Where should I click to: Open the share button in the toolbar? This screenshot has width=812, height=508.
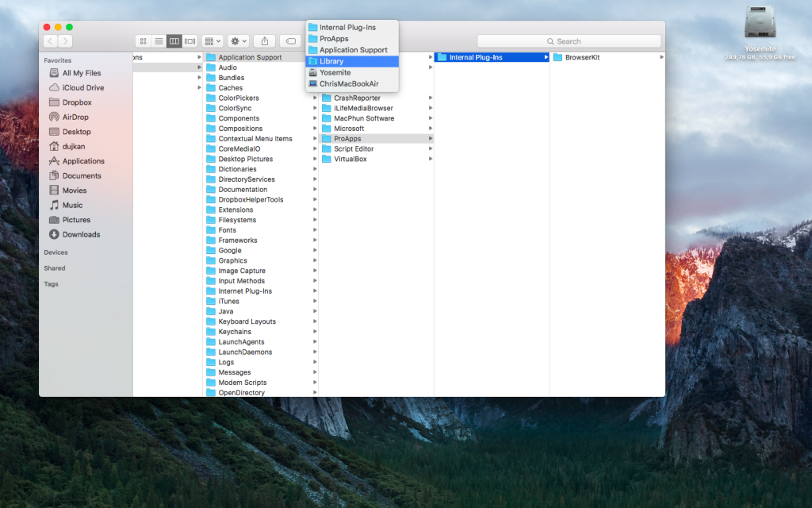tap(265, 40)
